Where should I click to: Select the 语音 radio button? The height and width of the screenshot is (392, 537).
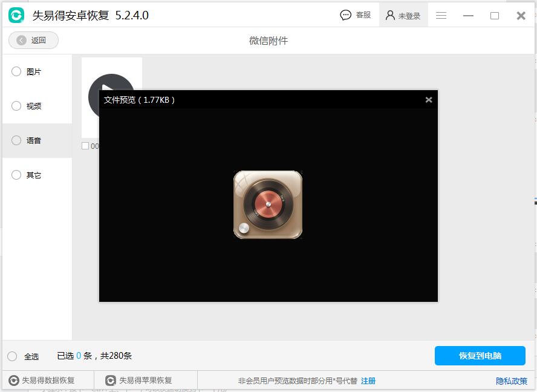click(x=16, y=140)
